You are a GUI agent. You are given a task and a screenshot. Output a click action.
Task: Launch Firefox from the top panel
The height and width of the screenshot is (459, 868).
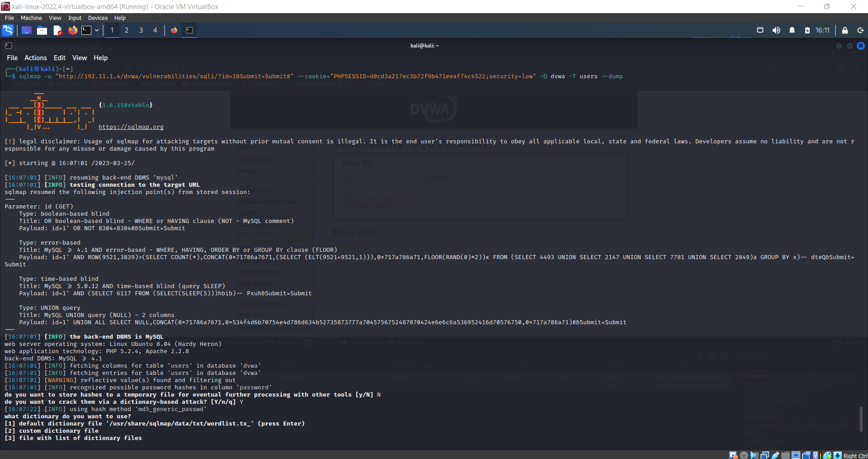click(73, 30)
